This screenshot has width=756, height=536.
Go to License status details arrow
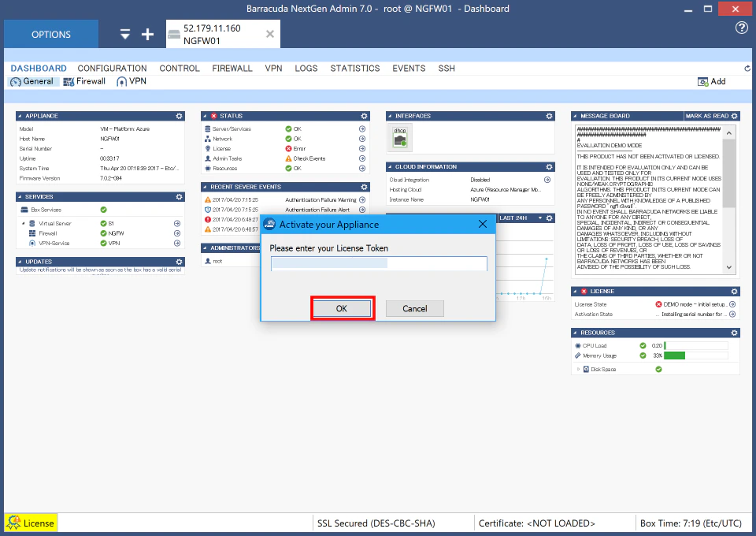tap(362, 149)
